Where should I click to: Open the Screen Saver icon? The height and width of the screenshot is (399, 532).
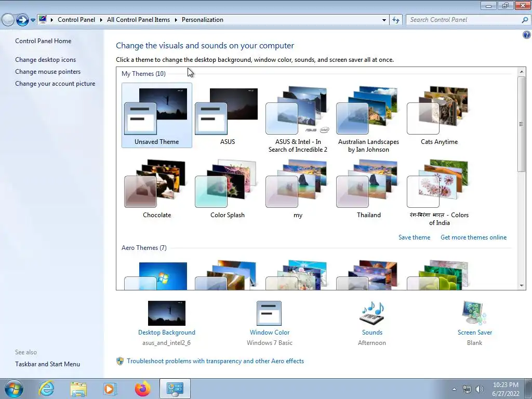tap(474, 313)
